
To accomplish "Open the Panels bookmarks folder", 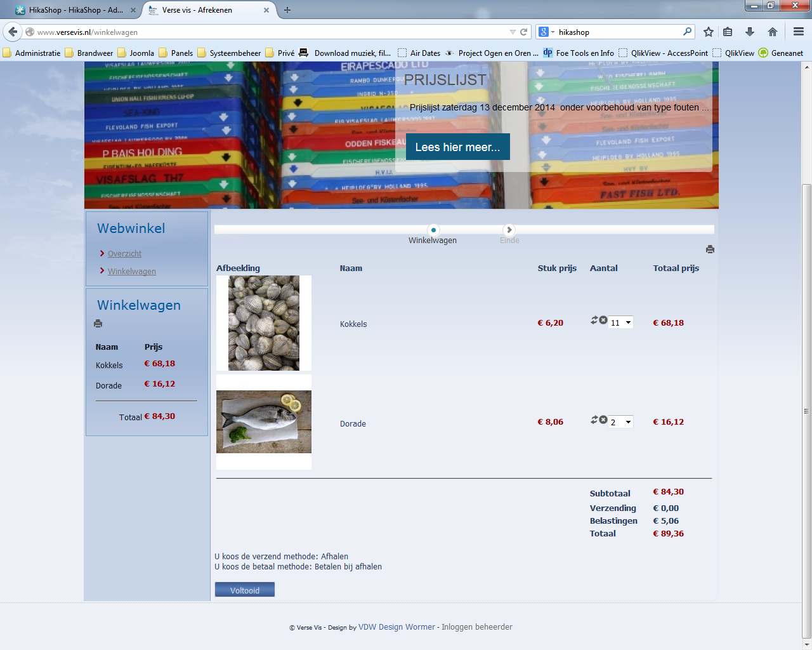I will point(176,53).
